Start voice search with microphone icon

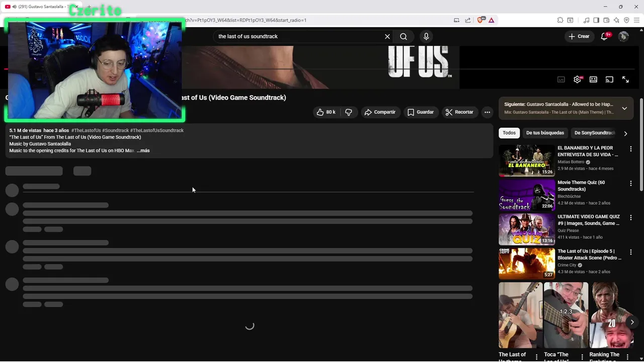tap(426, 36)
